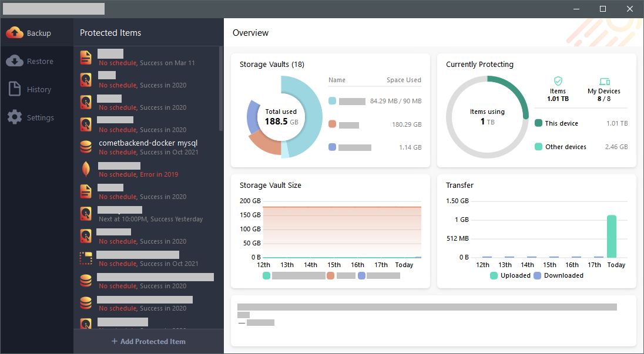Select the storage vault using 180.29 GB
The image size is (644, 354).
point(374,124)
